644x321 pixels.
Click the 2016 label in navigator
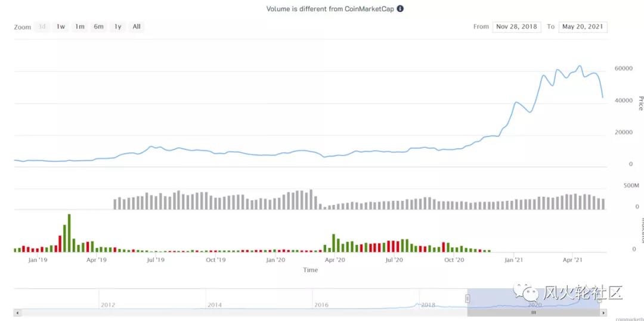(321, 305)
